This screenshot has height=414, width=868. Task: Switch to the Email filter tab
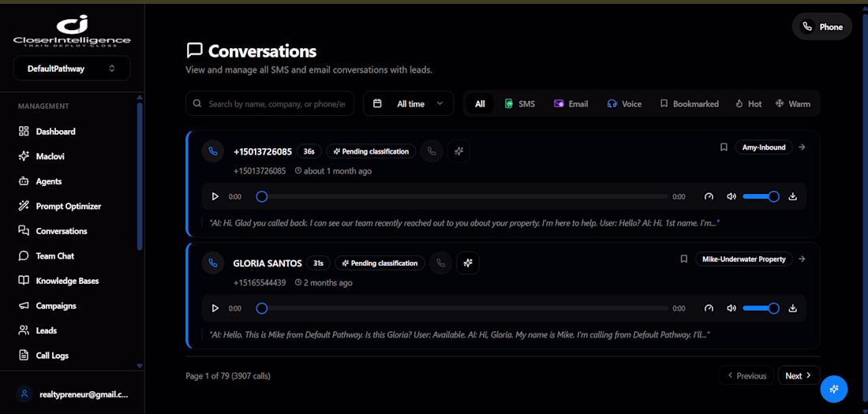tap(571, 103)
